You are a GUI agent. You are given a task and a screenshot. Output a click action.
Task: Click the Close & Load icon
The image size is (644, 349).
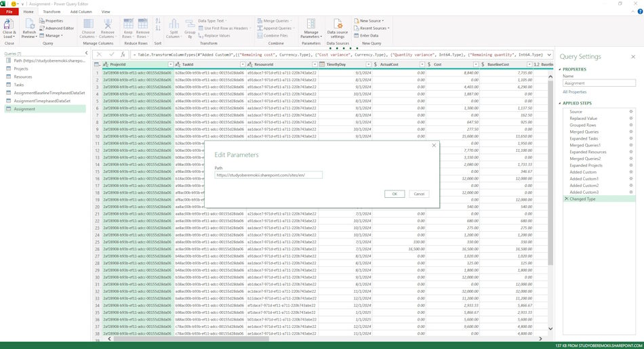[9, 24]
